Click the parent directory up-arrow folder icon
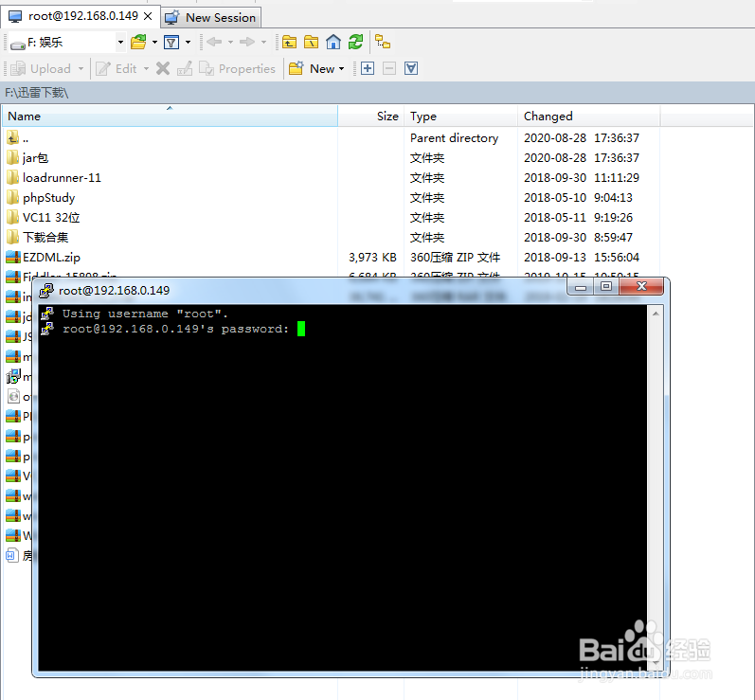Viewport: 755px width, 700px height. [x=13, y=138]
